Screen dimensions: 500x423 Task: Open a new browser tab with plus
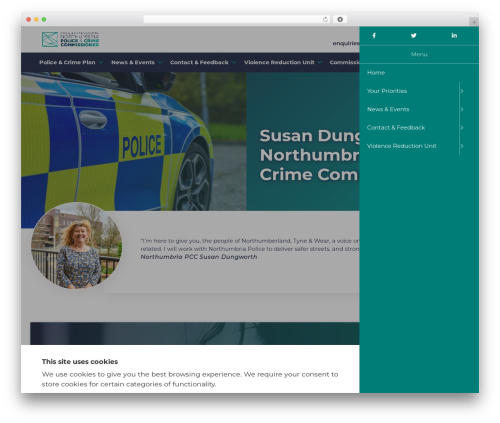pyautogui.click(x=474, y=22)
